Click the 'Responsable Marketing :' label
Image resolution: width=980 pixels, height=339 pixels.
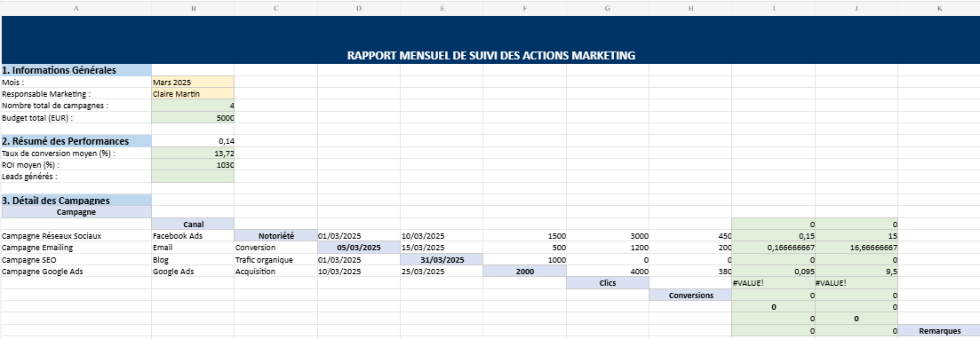click(x=76, y=94)
